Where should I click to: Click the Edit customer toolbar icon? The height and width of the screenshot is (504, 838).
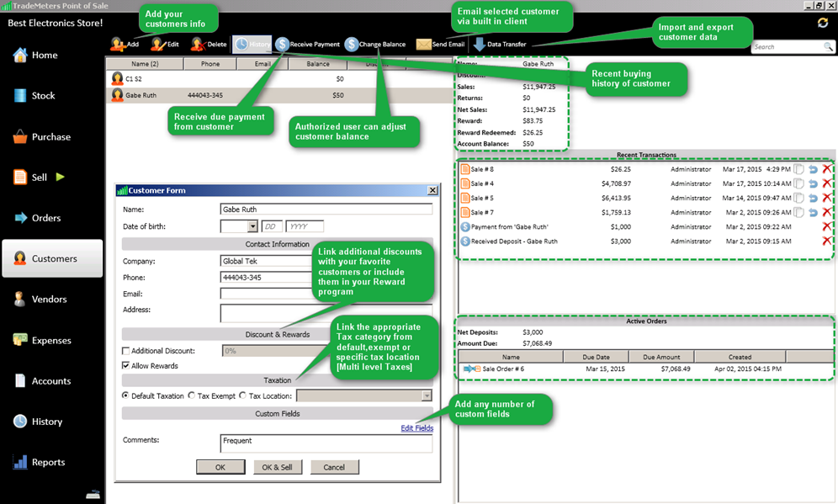(x=157, y=44)
